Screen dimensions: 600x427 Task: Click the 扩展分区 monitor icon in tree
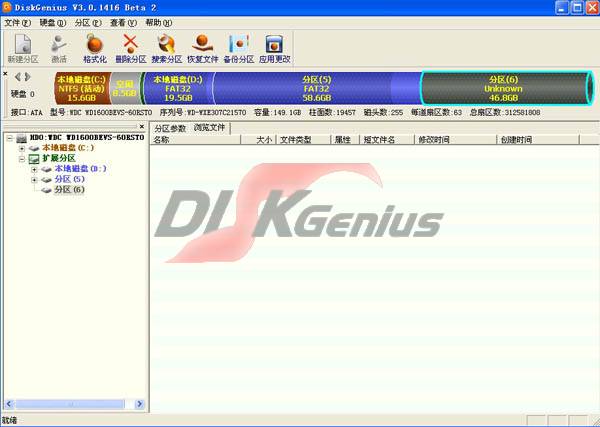[34, 159]
